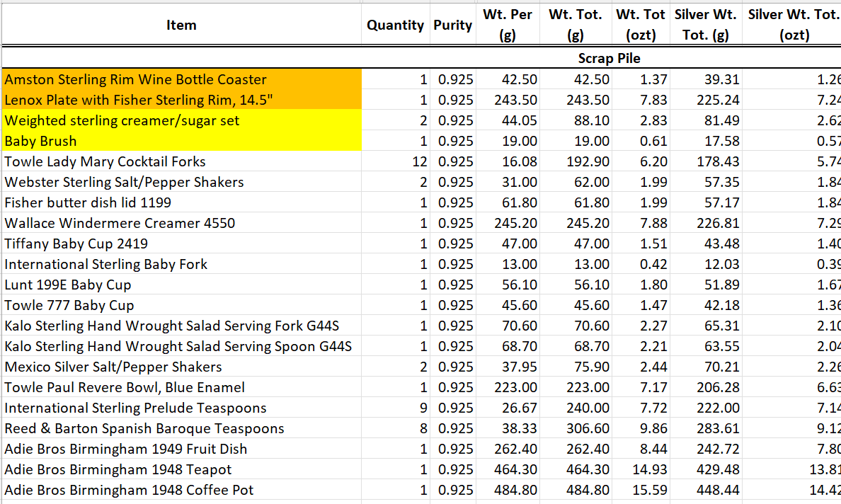Select Towle Lady Mary Cocktail Forks cell
841x504 pixels.
(x=182, y=161)
